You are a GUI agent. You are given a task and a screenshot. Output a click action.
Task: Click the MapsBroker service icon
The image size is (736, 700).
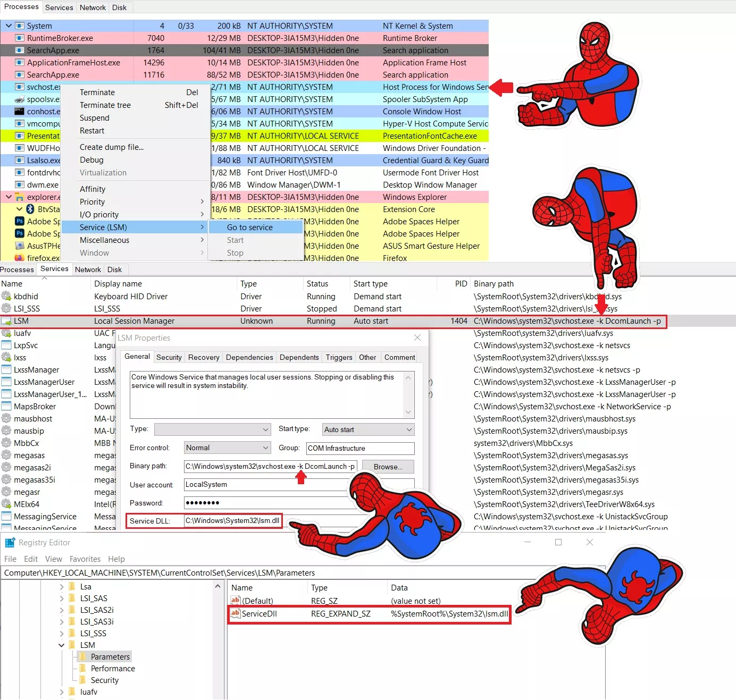[x=6, y=406]
